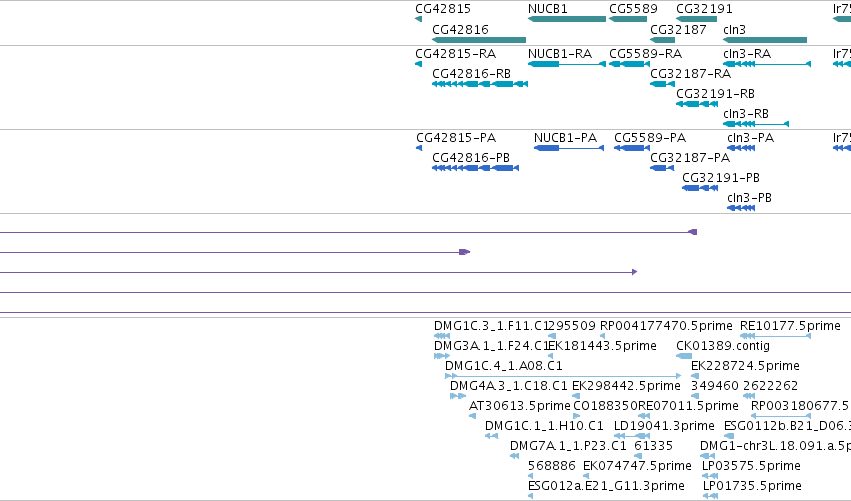This screenshot has width=851, height=501.
Task: Select EST label LP01735.5prime
Action: 752,486
